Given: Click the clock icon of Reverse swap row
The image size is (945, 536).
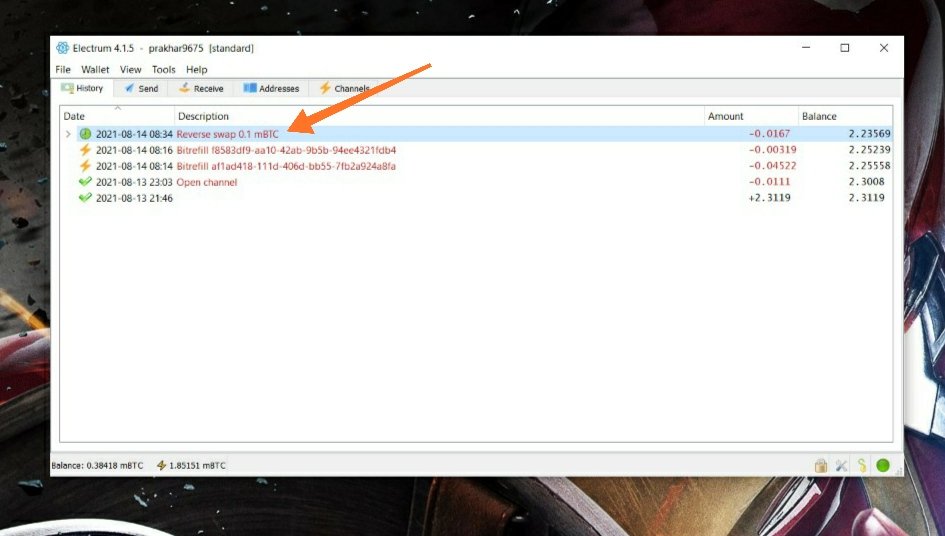Looking at the screenshot, I should [x=86, y=134].
